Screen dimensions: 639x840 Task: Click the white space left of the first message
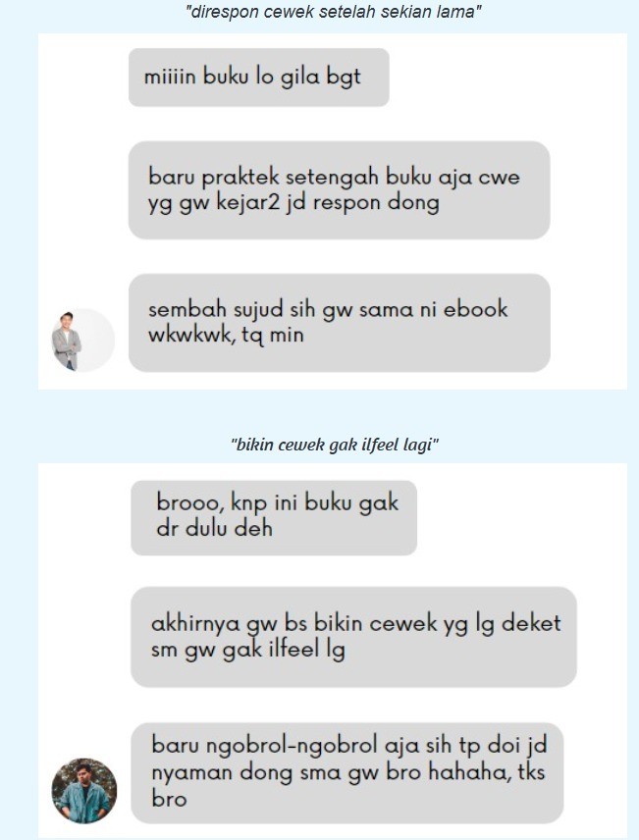[83, 78]
